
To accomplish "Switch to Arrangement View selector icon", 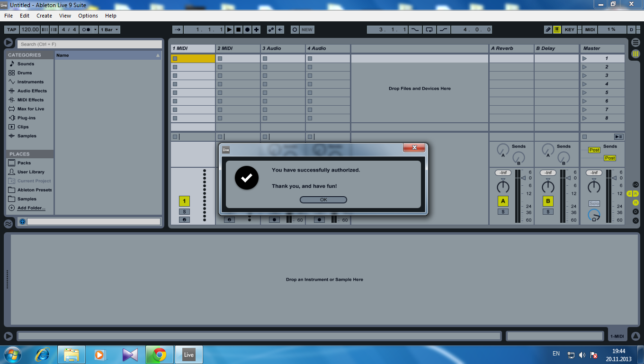I will [x=635, y=43].
